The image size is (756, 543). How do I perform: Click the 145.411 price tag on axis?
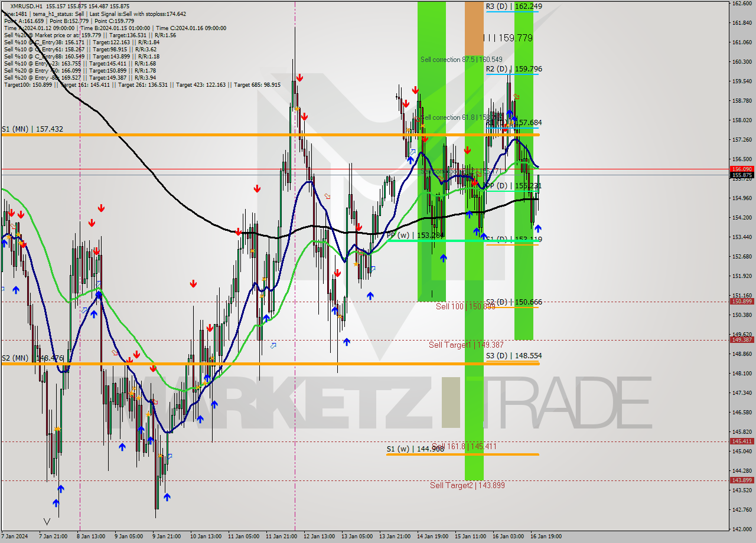click(x=742, y=441)
